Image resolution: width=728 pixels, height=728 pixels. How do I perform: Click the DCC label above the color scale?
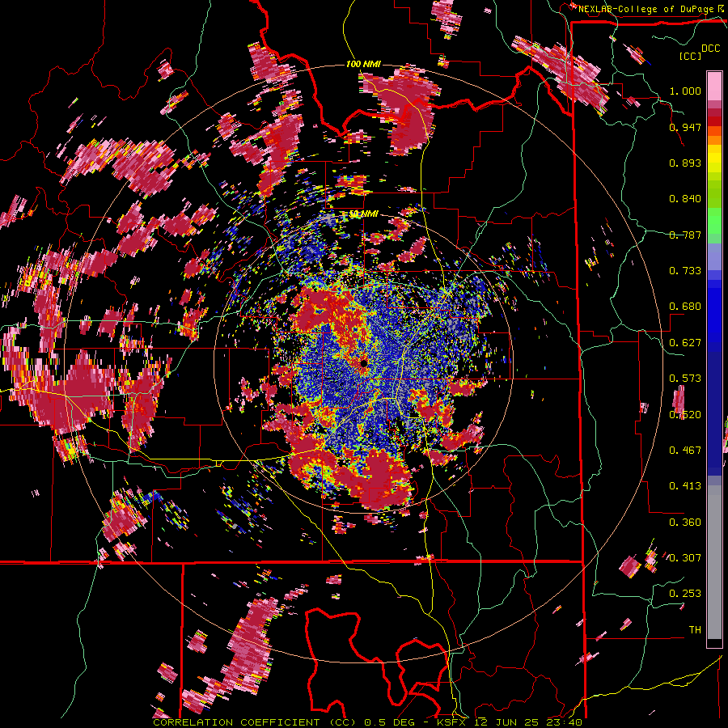pyautogui.click(x=710, y=49)
